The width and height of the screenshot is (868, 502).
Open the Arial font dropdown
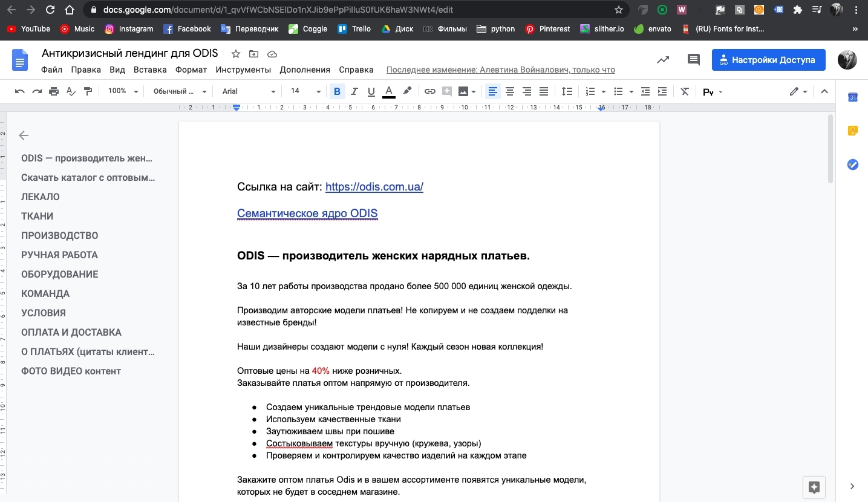(x=248, y=91)
